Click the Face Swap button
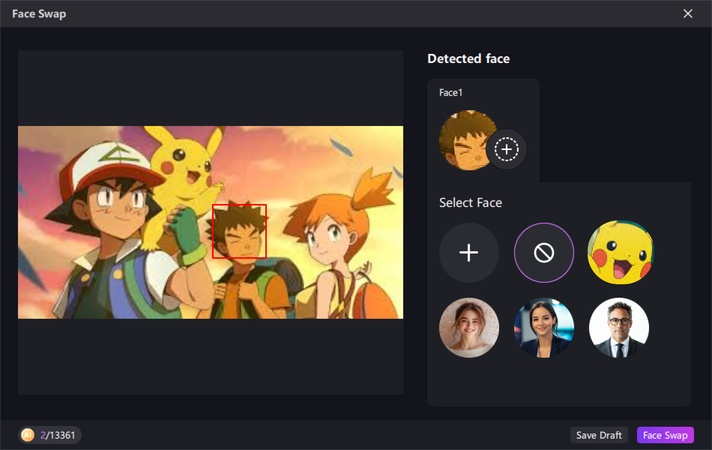 tap(665, 435)
